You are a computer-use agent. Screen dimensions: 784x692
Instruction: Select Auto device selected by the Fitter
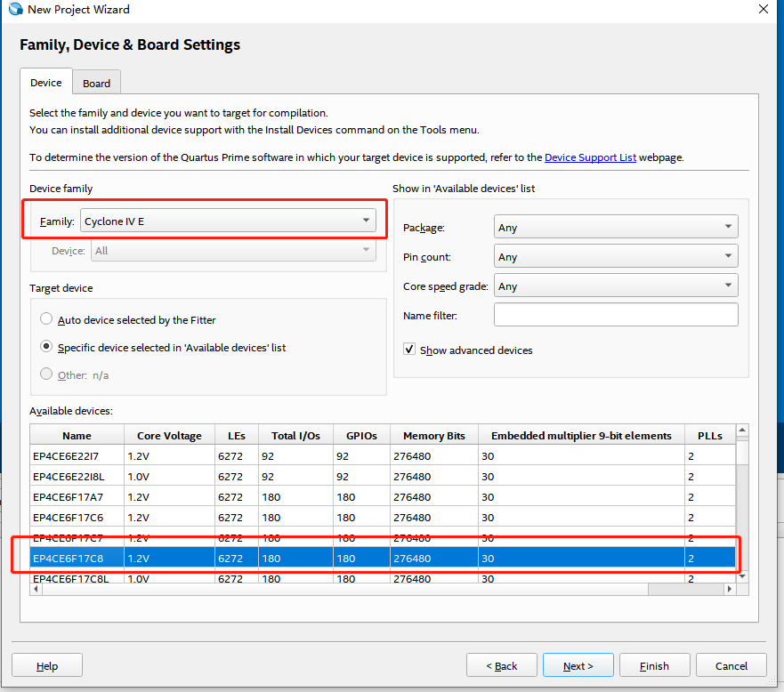point(46,319)
